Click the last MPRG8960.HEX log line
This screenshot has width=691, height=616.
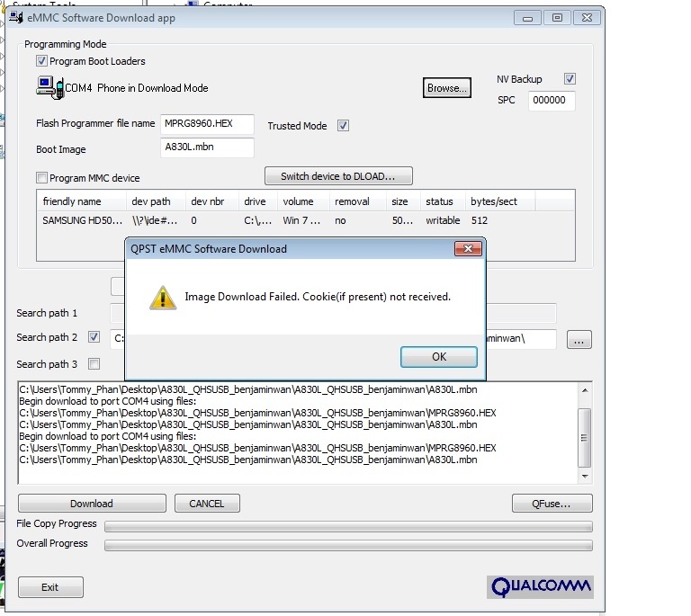point(257,448)
